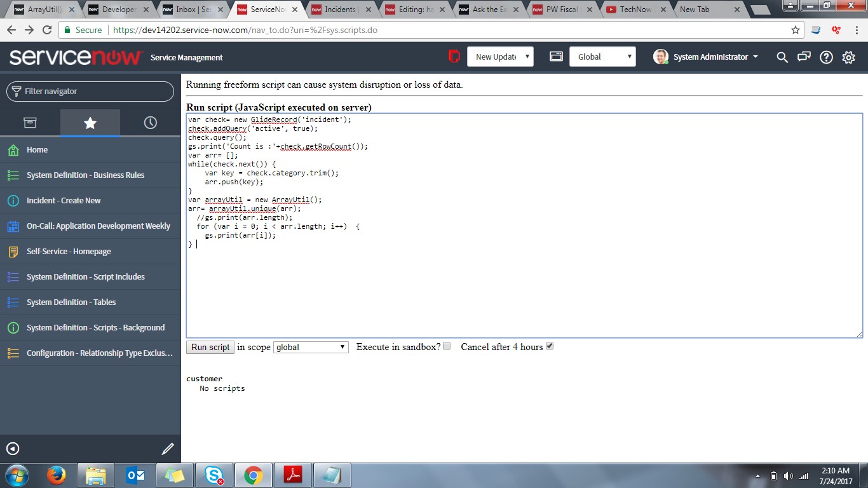Select the Favorites star navigator tab
Screen dimensions: 868x488
coord(90,123)
